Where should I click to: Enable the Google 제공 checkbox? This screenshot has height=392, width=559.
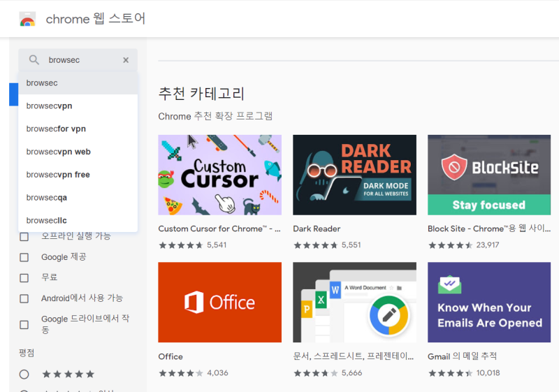[x=24, y=257]
